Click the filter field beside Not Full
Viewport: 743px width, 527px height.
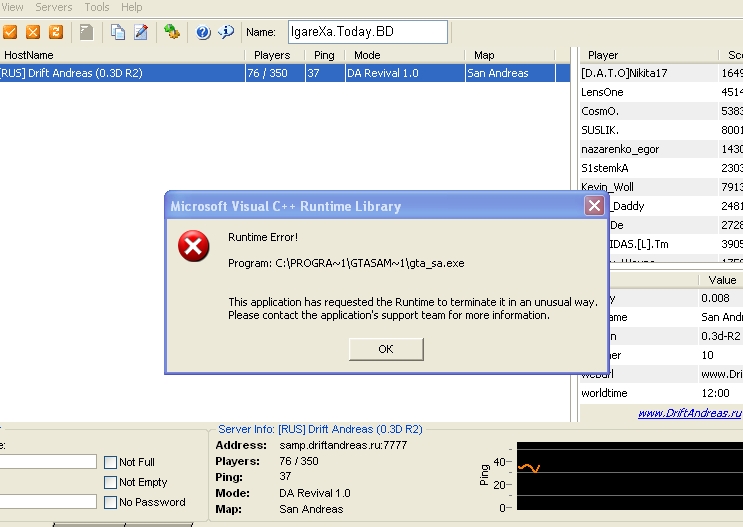tap(48, 462)
